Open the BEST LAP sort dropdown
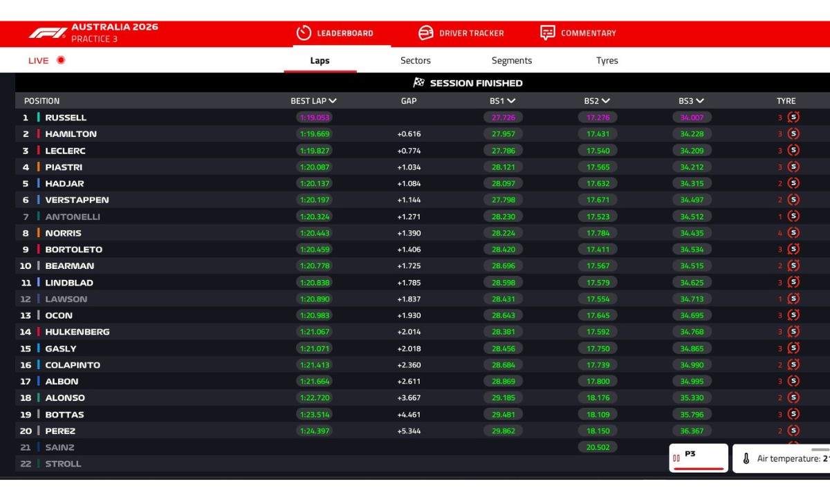This screenshot has width=830, height=504. (333, 100)
